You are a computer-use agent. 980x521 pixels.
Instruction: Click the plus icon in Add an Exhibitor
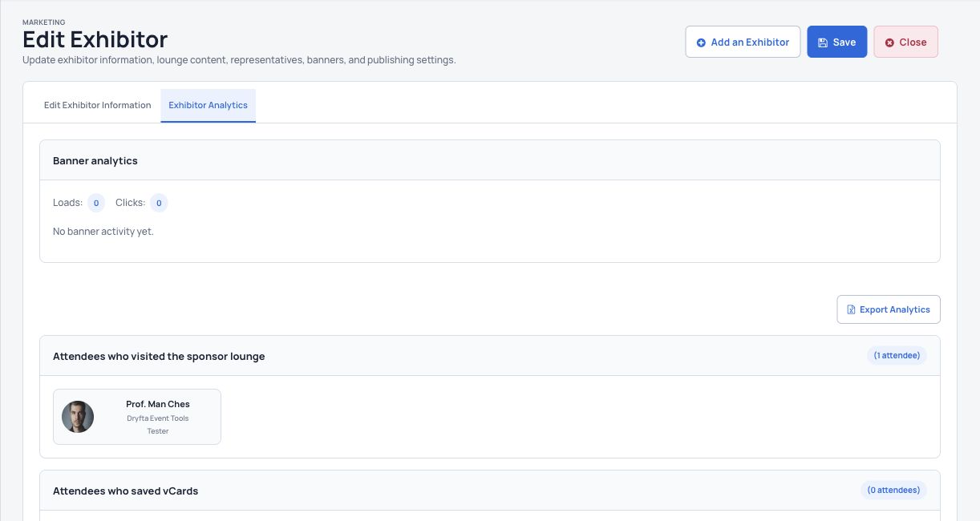pyautogui.click(x=701, y=42)
